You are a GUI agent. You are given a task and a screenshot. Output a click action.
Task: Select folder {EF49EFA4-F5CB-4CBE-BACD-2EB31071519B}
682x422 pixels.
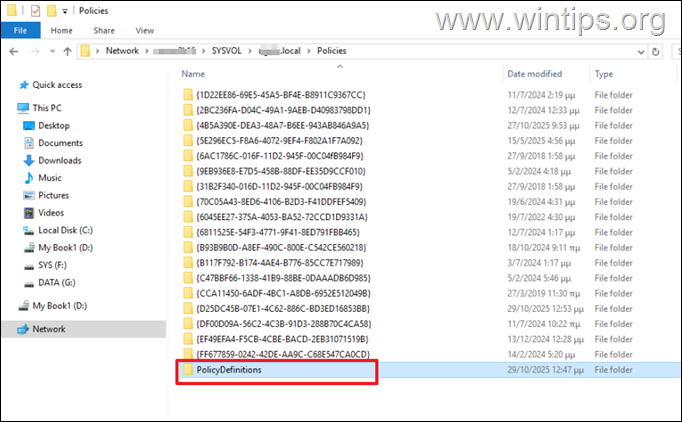pos(282,339)
